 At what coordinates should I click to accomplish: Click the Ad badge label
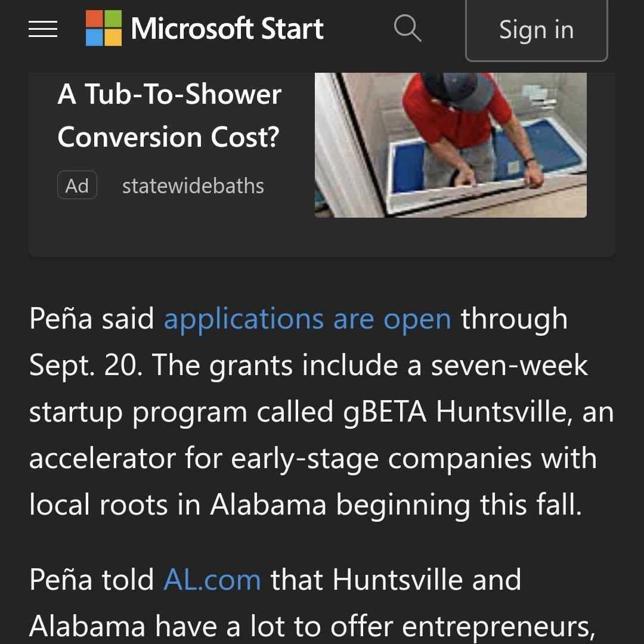point(77,185)
